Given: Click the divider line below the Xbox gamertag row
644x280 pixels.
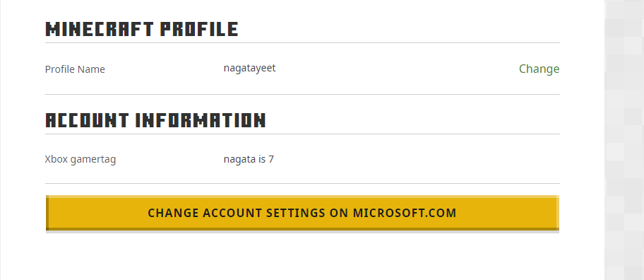Looking at the screenshot, I should pos(302,183).
